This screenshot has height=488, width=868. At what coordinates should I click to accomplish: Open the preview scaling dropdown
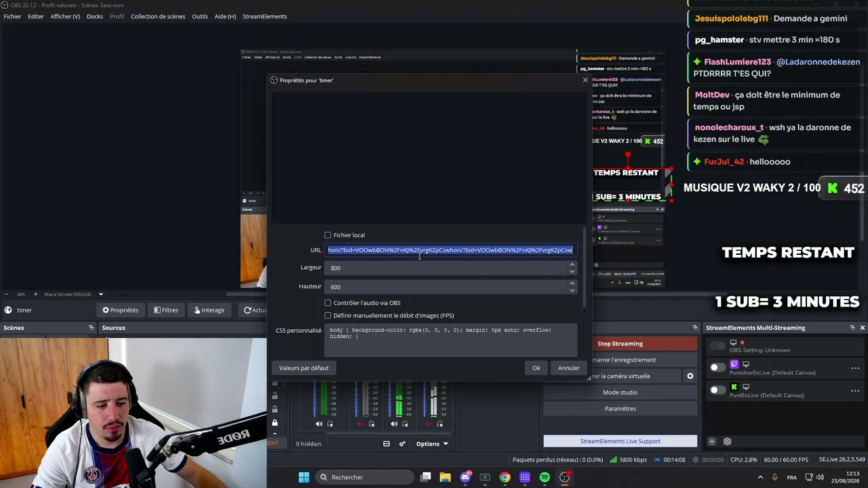pyautogui.click(x=100, y=294)
